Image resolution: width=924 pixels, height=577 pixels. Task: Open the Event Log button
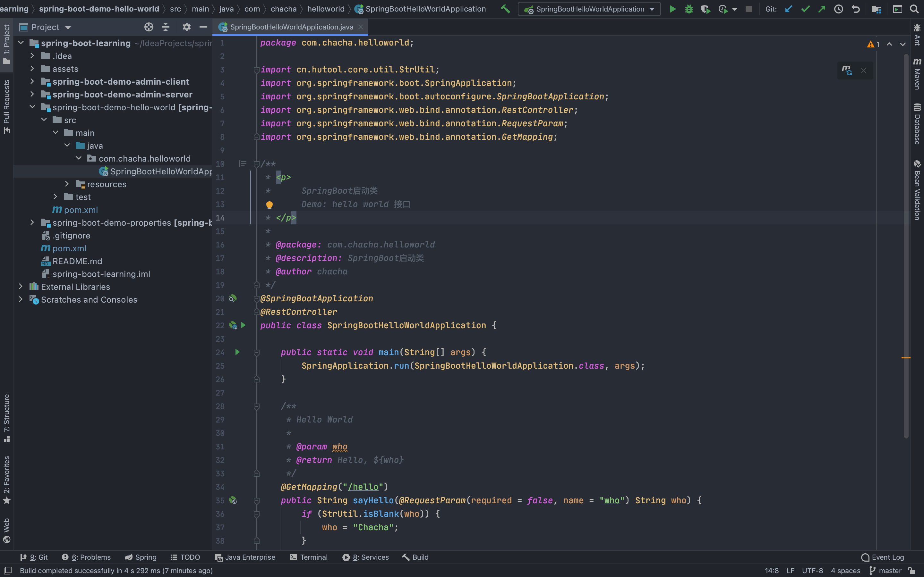click(882, 557)
